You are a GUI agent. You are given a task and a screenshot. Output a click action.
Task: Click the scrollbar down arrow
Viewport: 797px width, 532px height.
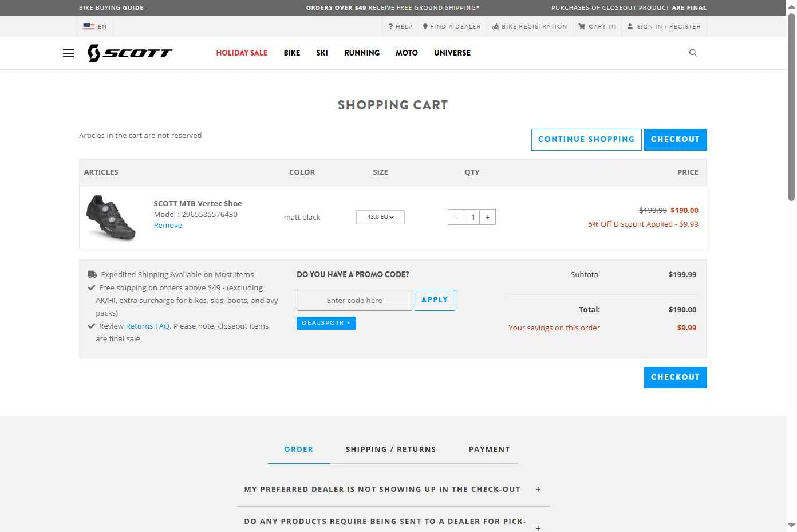(792, 525)
